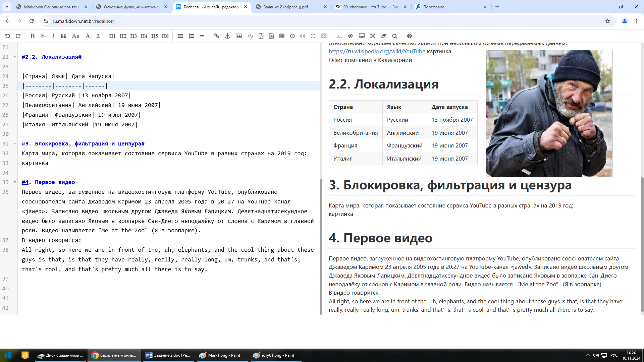The image size is (644, 362).
Task: Open the search tool magnifier icon
Action: click(395, 36)
